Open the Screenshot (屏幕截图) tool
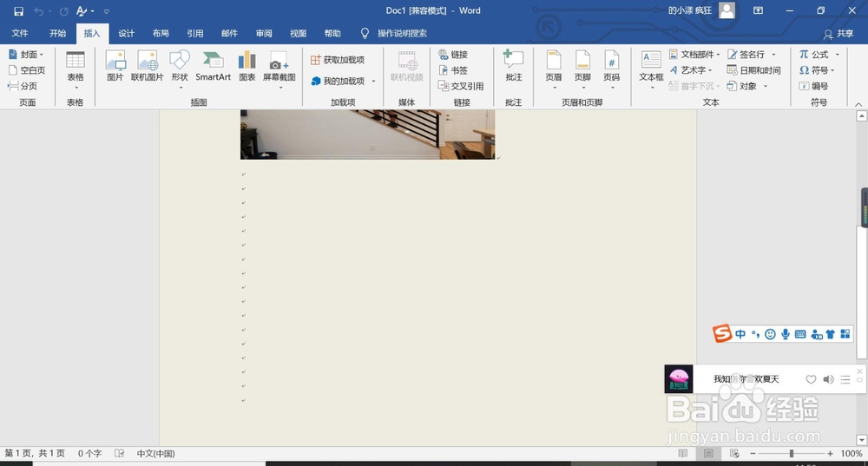The height and width of the screenshot is (466, 868). click(279, 69)
